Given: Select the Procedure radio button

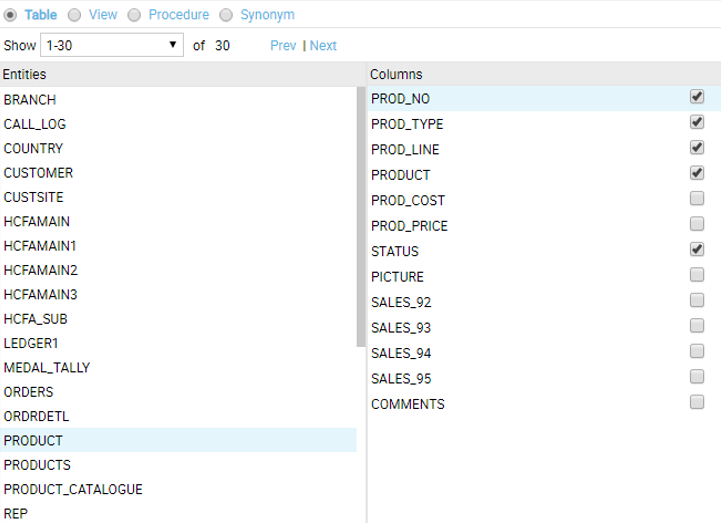Looking at the screenshot, I should coord(134,15).
